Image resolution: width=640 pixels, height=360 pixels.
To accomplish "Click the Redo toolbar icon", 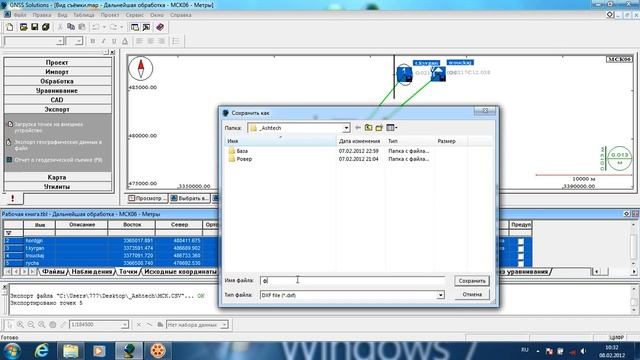I will [x=113, y=27].
